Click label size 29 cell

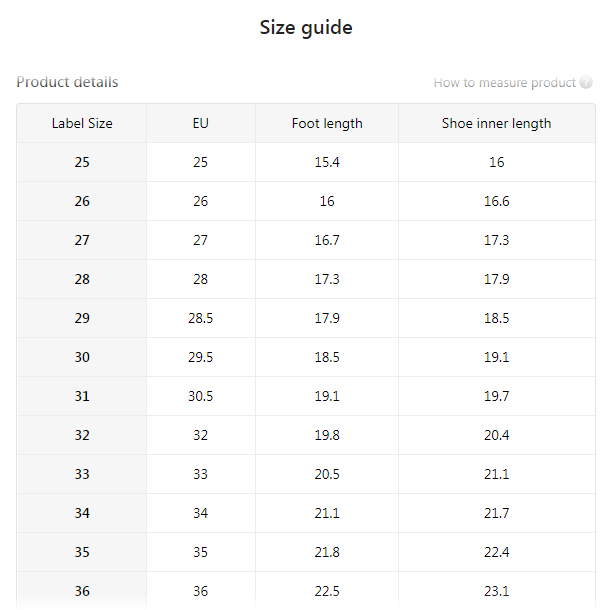click(x=82, y=318)
